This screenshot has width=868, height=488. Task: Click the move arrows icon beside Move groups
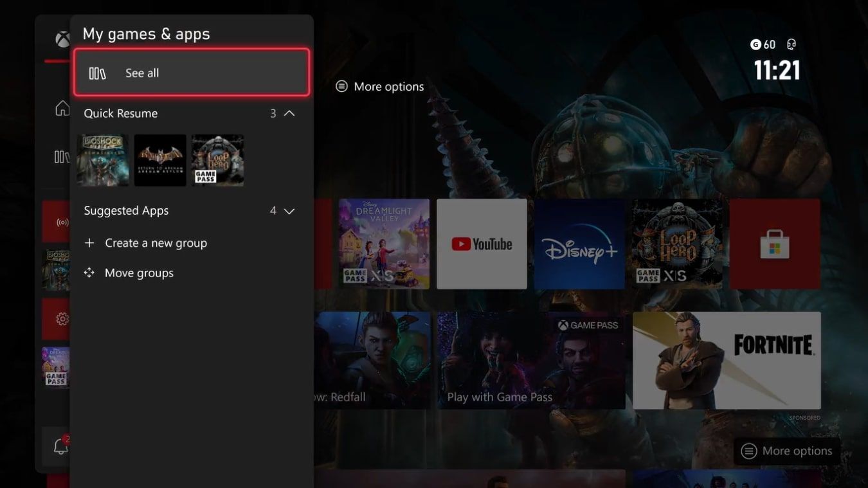(x=89, y=273)
